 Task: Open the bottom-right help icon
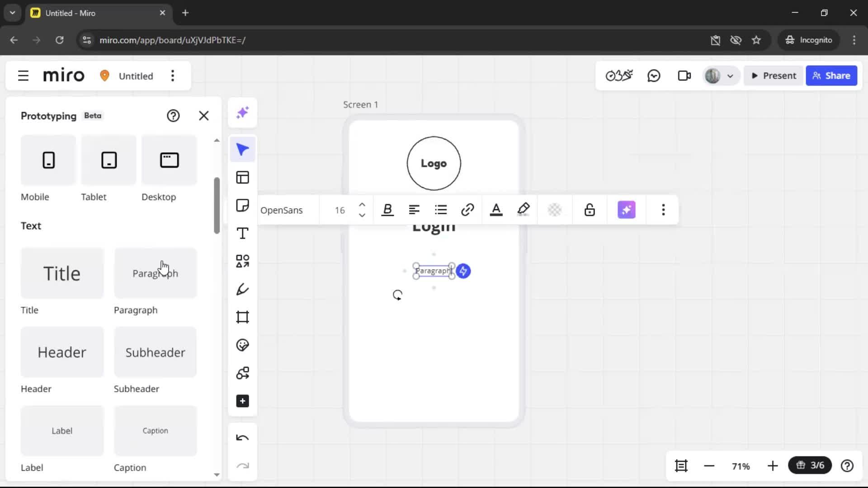click(847, 466)
